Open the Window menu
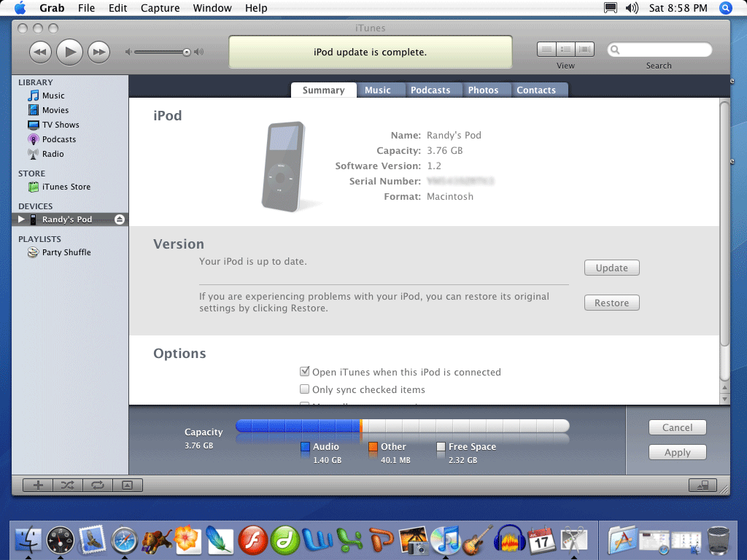This screenshot has width=747, height=560. [212, 8]
